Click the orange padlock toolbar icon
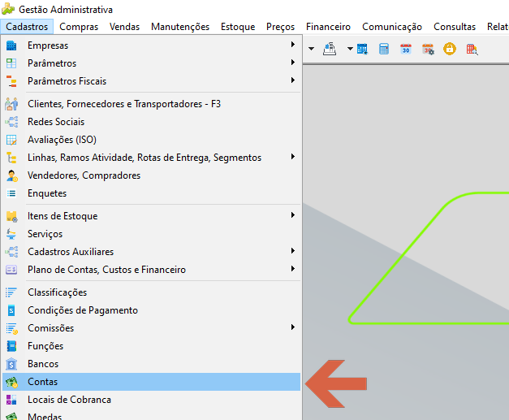This screenshot has width=509, height=420. click(450, 49)
